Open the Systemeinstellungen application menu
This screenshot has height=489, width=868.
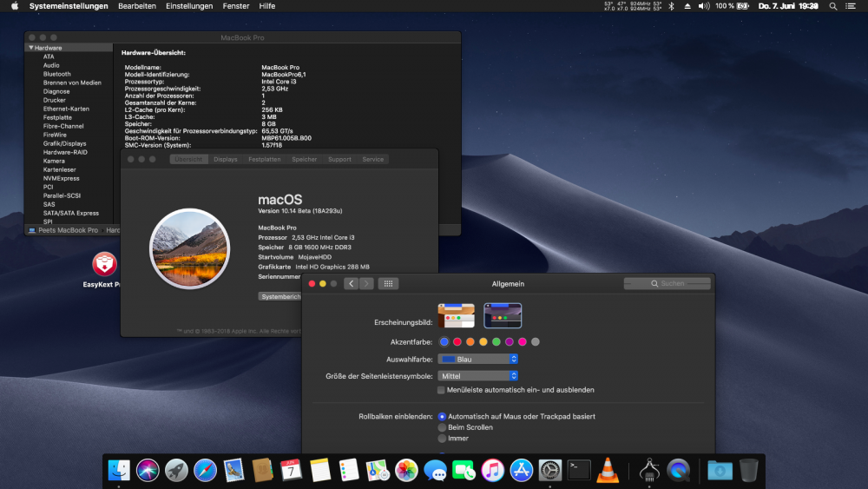(x=69, y=6)
